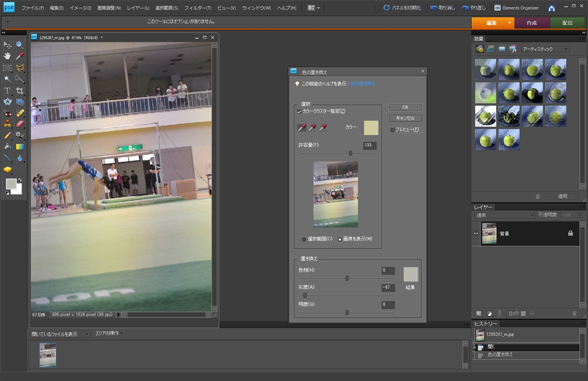
Task: Enable the プレビュー checkbox
Action: point(392,130)
